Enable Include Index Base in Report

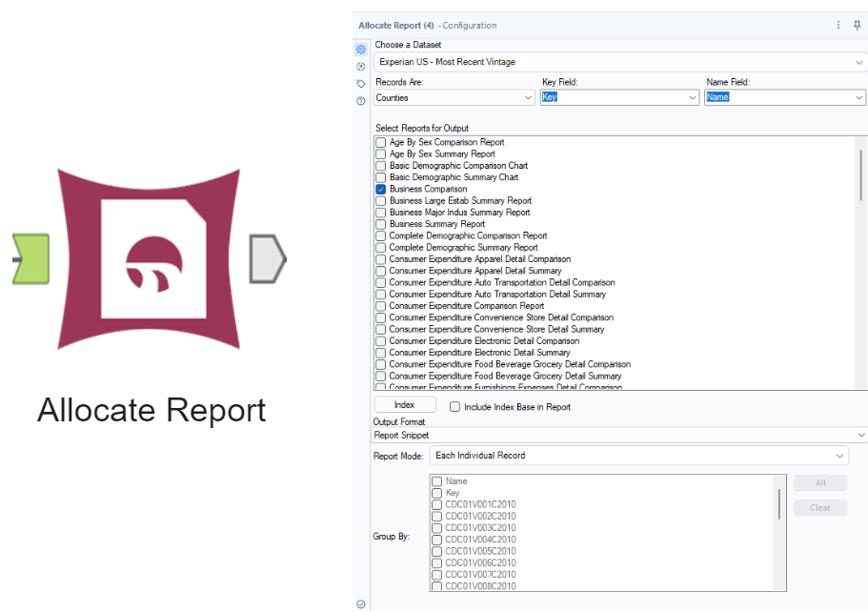[x=455, y=406]
